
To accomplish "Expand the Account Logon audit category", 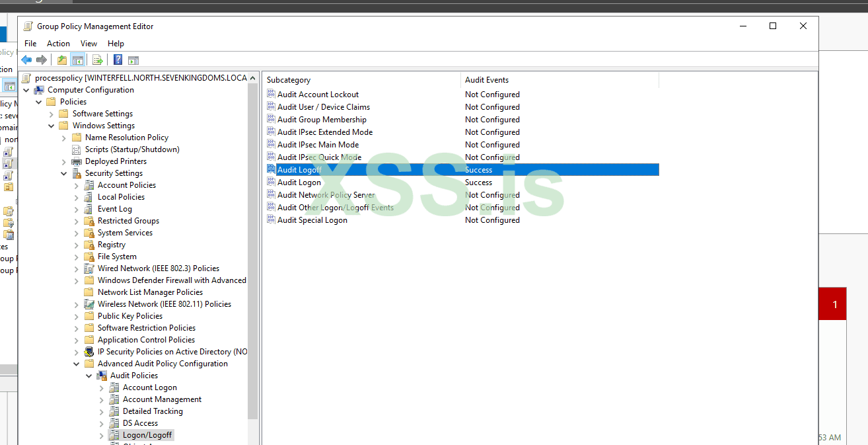I will [102, 387].
